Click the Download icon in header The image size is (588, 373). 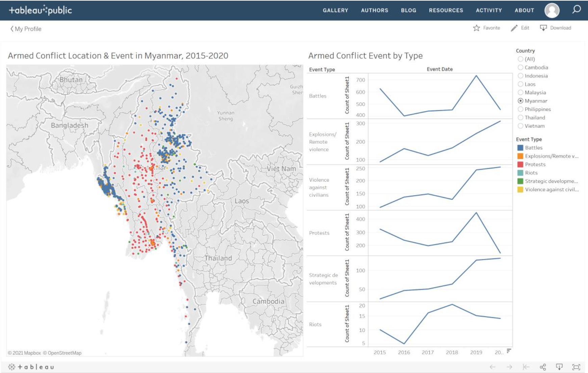click(543, 28)
